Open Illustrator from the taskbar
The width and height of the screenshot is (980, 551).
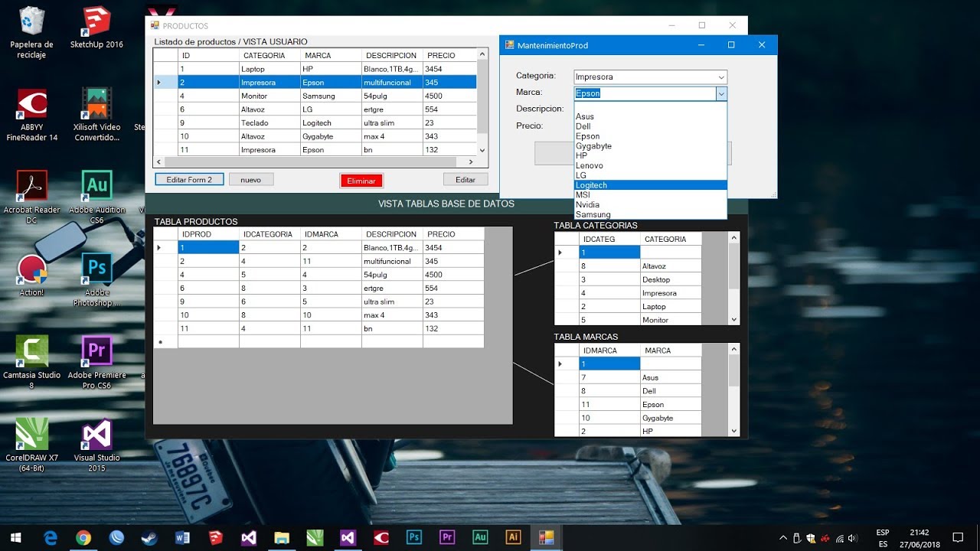tap(513, 537)
